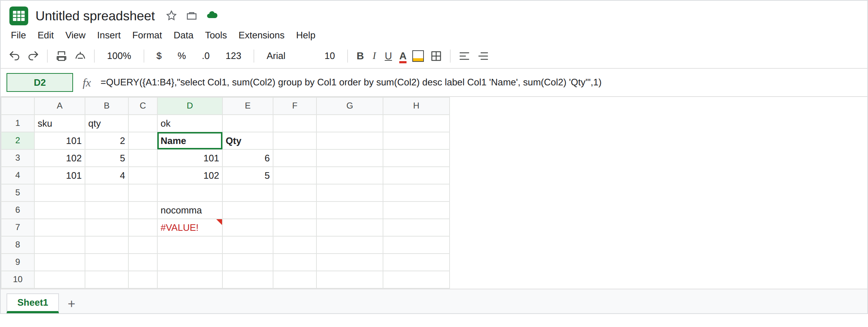868x327 pixels.
Task: Open the text color picker
Action: pos(403,57)
